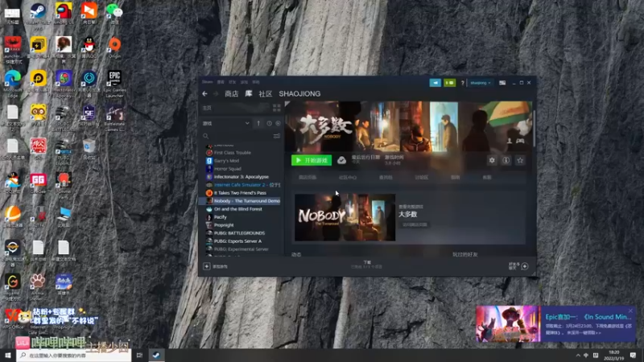Screen dimensions: 644x362
Task: Open Windows Start menu
Action: 8,355
